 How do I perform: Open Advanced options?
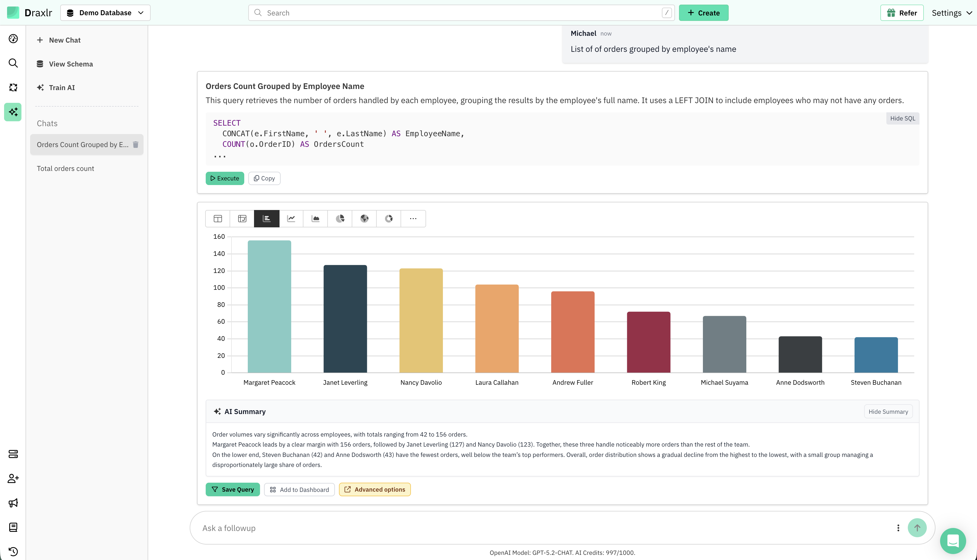coord(375,489)
